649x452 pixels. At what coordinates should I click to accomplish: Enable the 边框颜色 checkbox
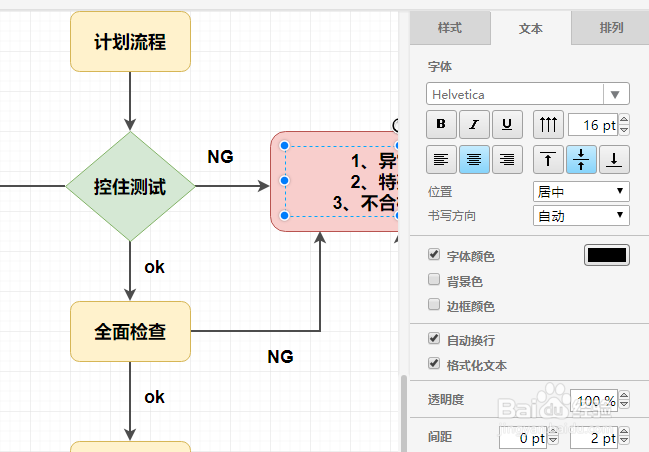coord(434,304)
